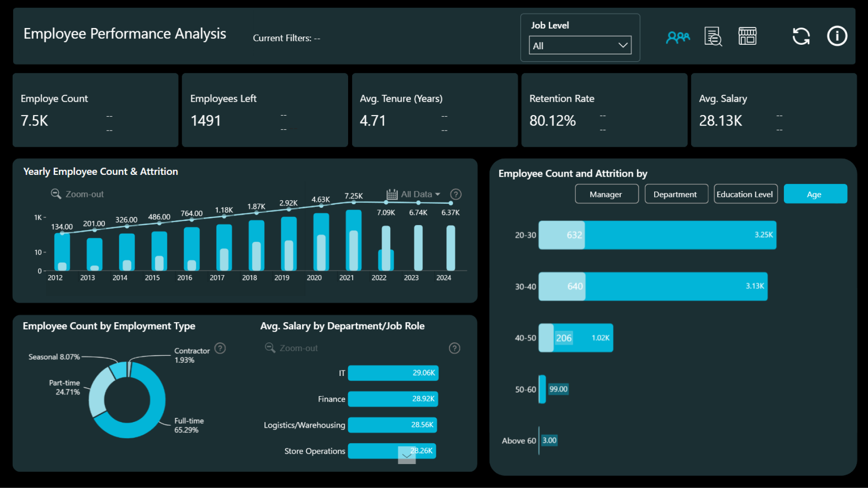Open the Job Level dropdown
The image size is (868, 488).
(x=580, y=46)
